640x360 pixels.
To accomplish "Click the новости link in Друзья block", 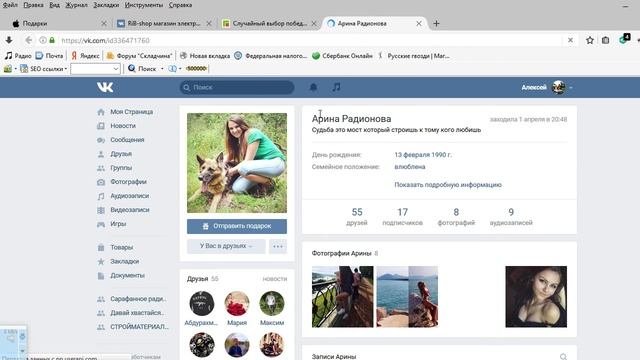I will pyautogui.click(x=275, y=279).
